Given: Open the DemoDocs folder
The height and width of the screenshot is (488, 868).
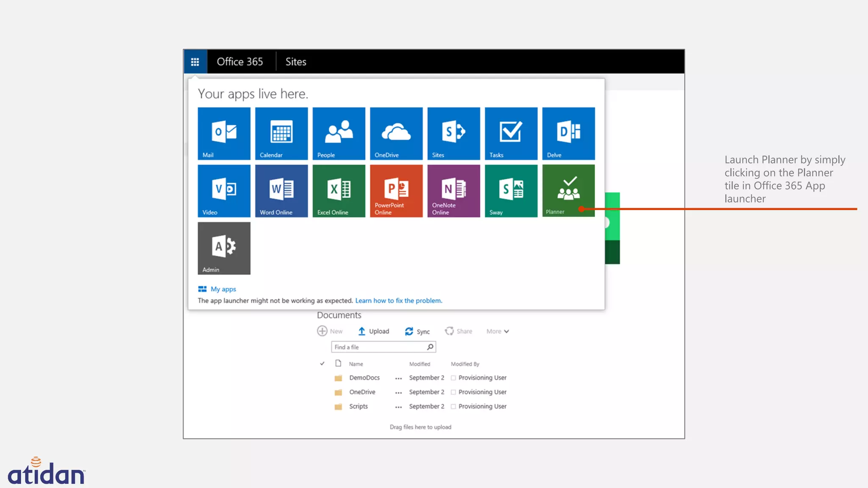Looking at the screenshot, I should [x=364, y=377].
